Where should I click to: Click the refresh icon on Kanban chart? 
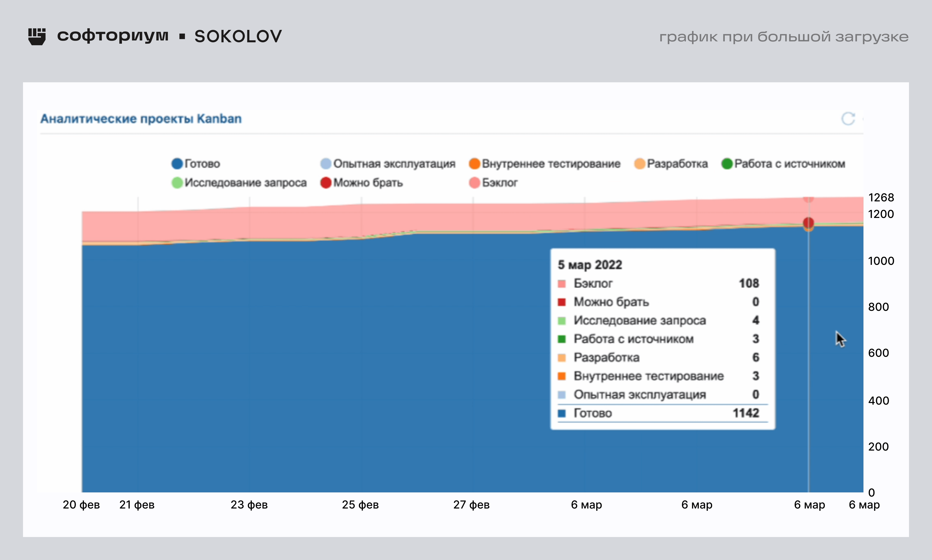(848, 118)
